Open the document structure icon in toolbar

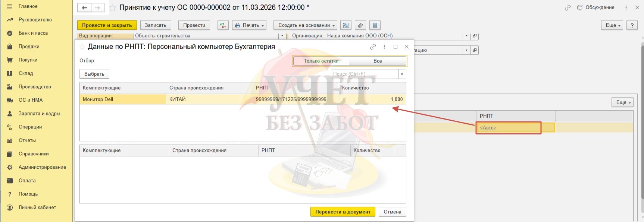[x=346, y=25]
